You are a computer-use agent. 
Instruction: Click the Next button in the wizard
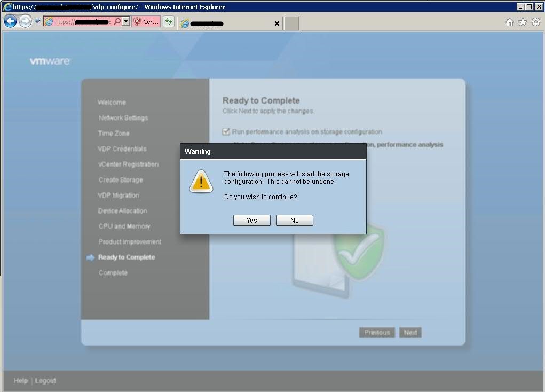tap(410, 333)
